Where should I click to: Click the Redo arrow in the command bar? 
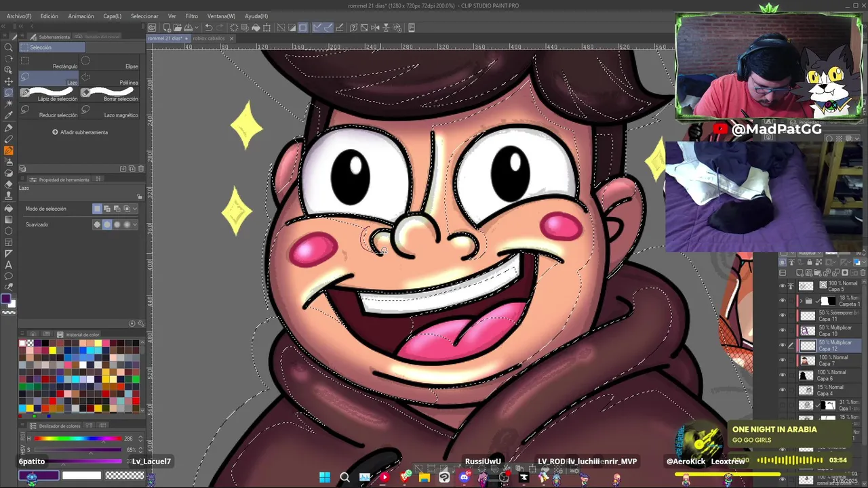(x=220, y=28)
